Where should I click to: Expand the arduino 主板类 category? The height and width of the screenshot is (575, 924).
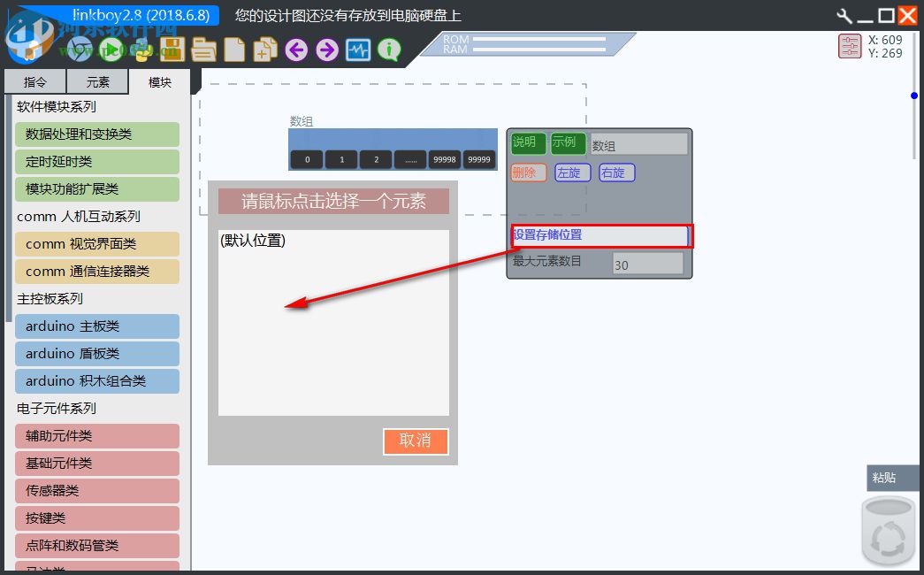pos(97,326)
